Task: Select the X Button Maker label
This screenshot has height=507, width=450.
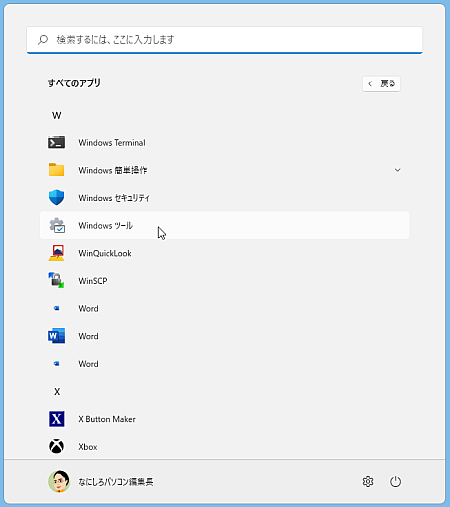Action: [107, 419]
